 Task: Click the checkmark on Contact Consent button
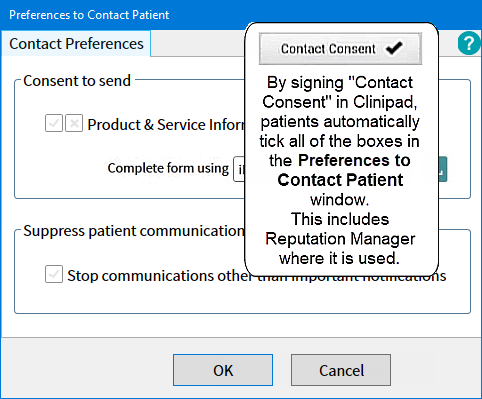point(394,48)
